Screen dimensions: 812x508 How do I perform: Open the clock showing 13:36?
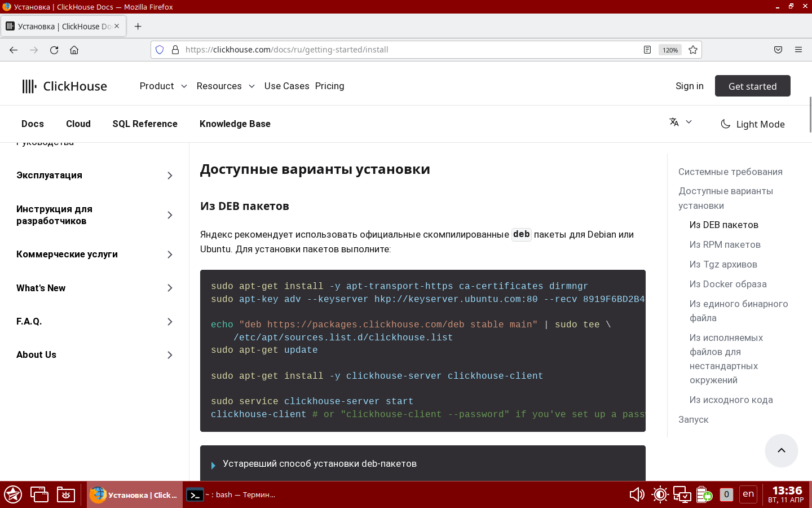(786, 494)
